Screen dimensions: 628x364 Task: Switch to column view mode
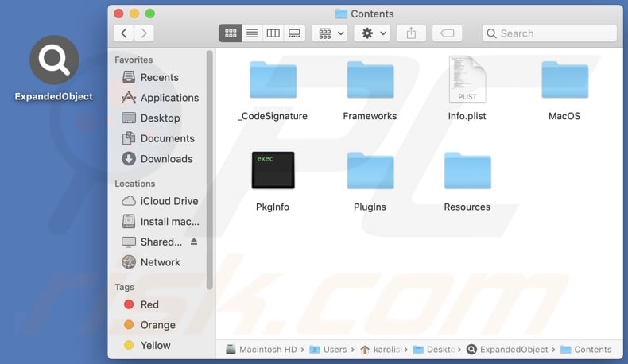point(273,33)
